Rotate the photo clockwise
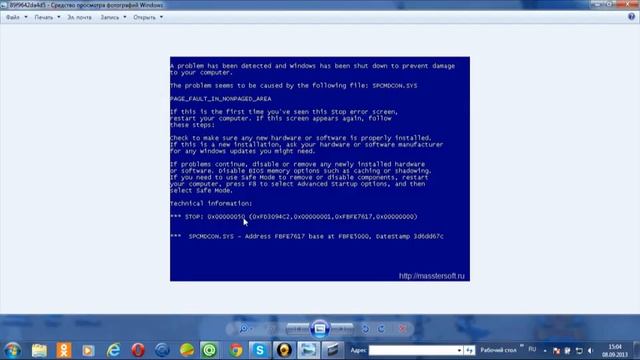The width and height of the screenshot is (640, 360). [x=381, y=329]
